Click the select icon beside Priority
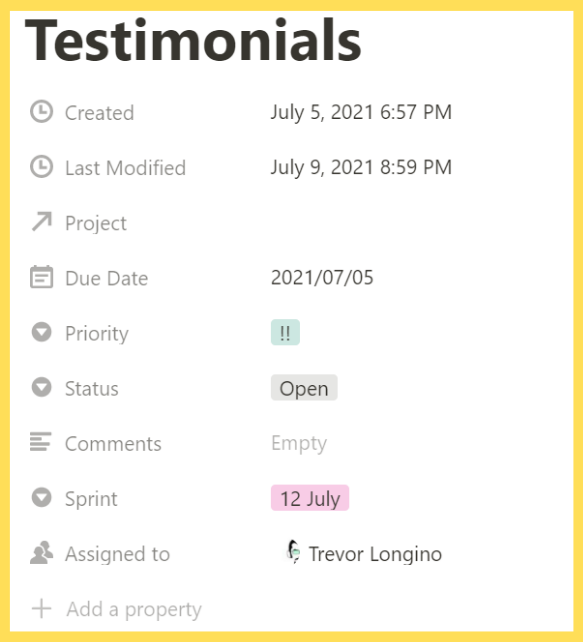Image resolution: width=583 pixels, height=642 pixels. point(41,332)
